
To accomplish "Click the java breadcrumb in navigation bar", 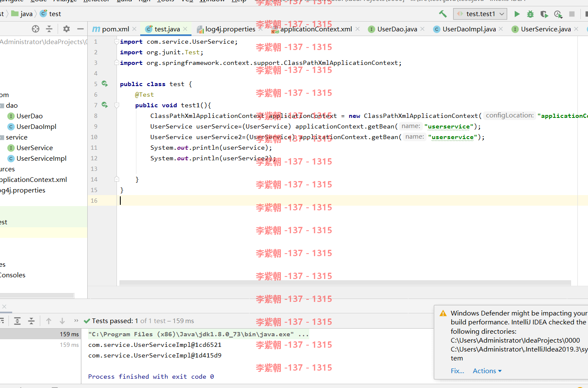I will click(x=22, y=14).
